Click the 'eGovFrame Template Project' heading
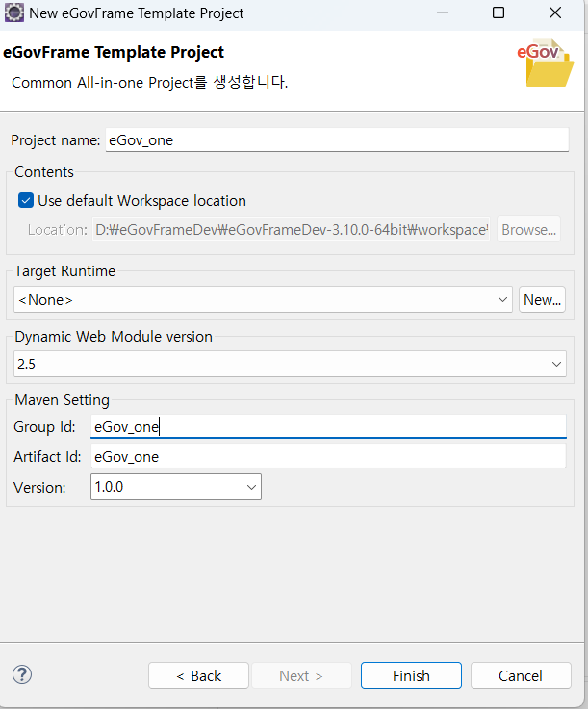588x709 pixels. click(114, 53)
